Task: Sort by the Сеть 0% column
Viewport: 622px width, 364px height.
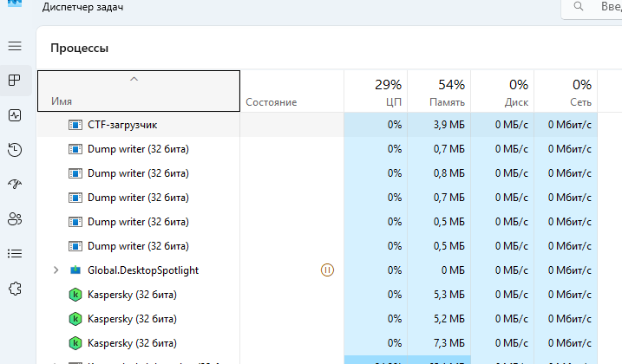Action: 566,91
